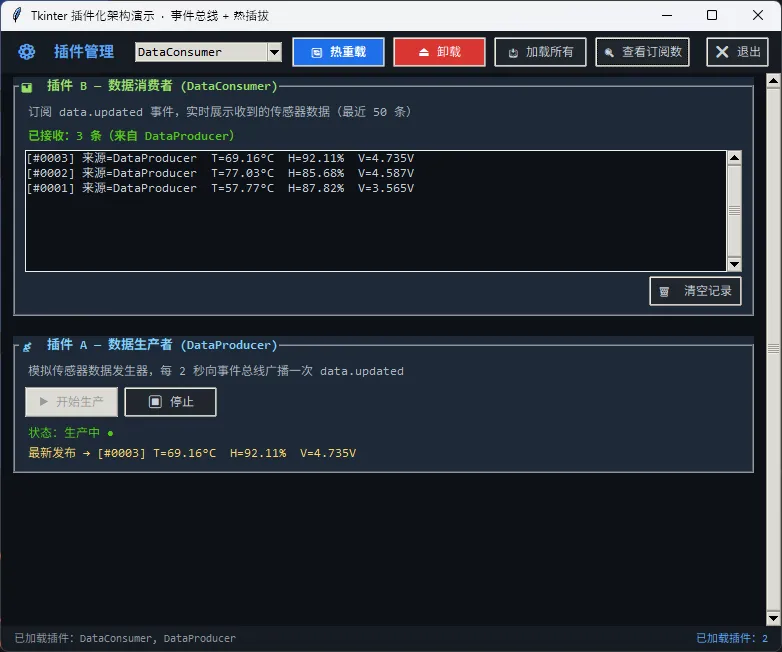
Task: Click the 热重载 hot reload button
Action: click(x=338, y=52)
